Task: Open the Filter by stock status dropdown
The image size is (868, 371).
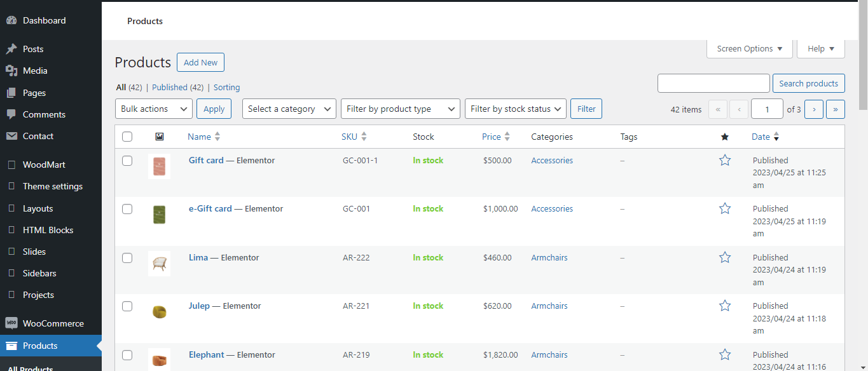Action: [x=515, y=109]
